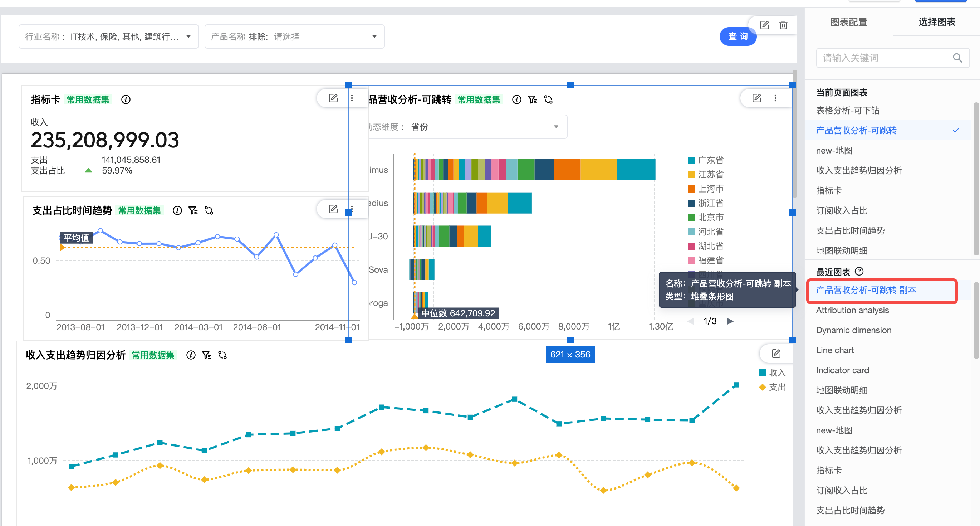
Task: Switch to 选择图表 tab
Action: (x=937, y=22)
